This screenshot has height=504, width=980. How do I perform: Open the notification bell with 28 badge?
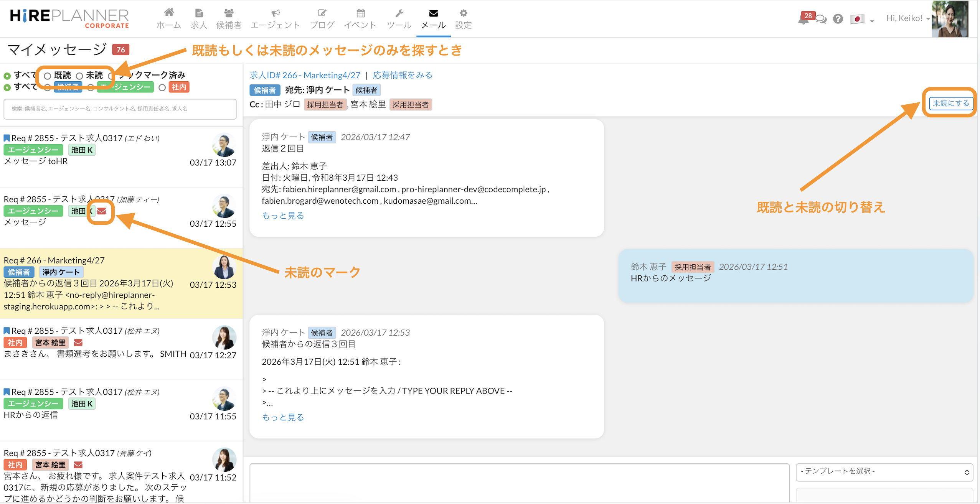[804, 19]
